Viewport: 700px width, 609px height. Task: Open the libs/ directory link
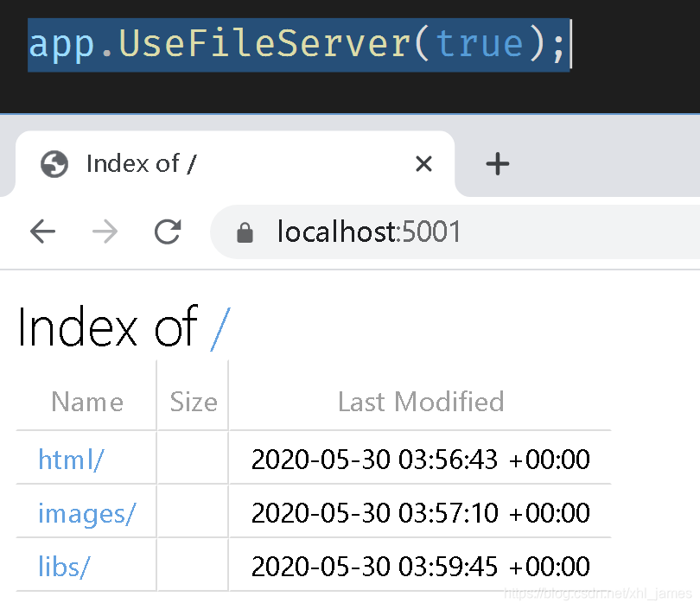point(64,567)
